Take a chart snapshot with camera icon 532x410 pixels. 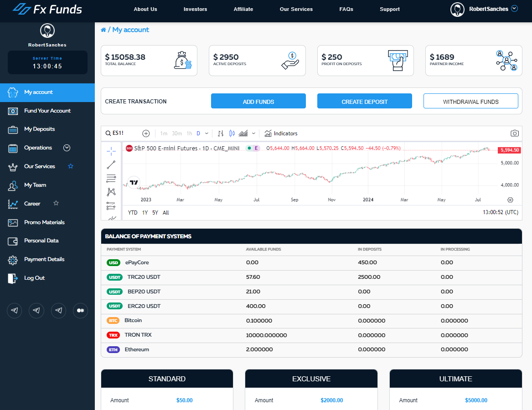[x=514, y=133]
